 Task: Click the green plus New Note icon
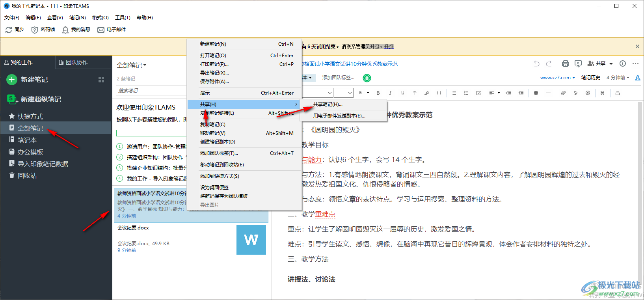(12, 80)
